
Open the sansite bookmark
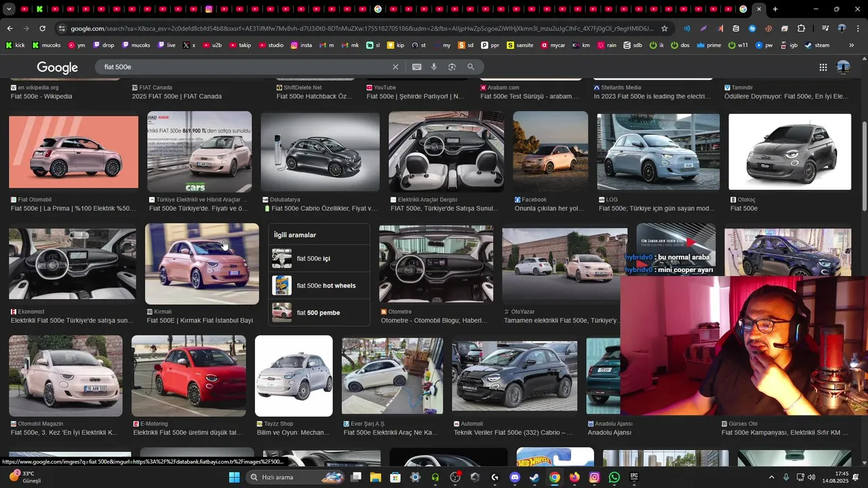pyautogui.click(x=519, y=45)
